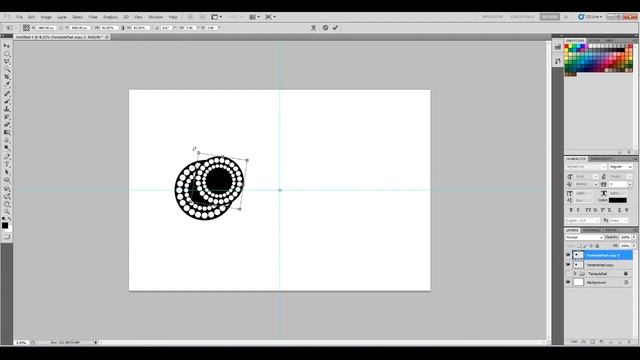
Task: Select the Eraser tool
Action: point(7,124)
